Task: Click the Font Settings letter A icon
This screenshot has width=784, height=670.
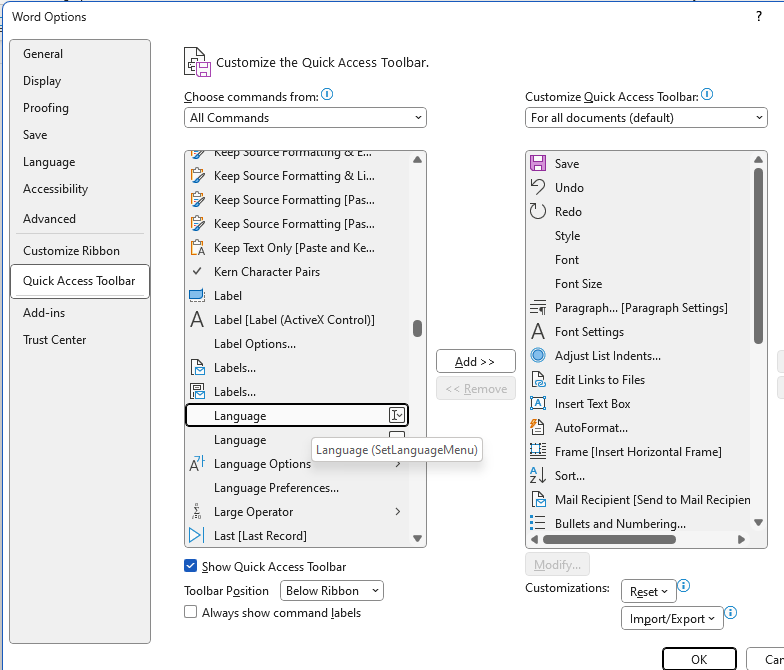Action: [538, 332]
